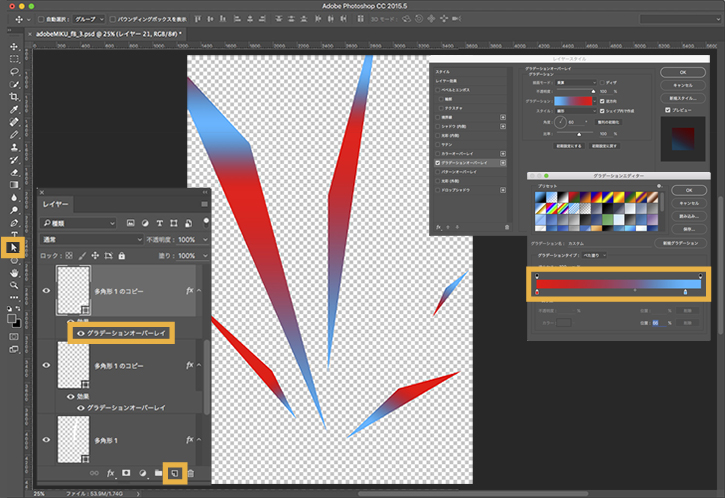Select the Gradient tool

(x=14, y=185)
